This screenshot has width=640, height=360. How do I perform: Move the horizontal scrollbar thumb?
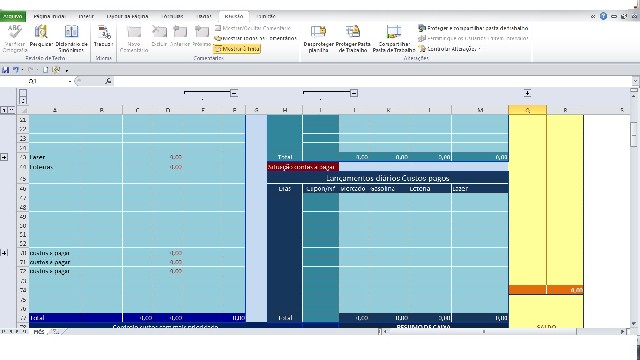coord(482,332)
